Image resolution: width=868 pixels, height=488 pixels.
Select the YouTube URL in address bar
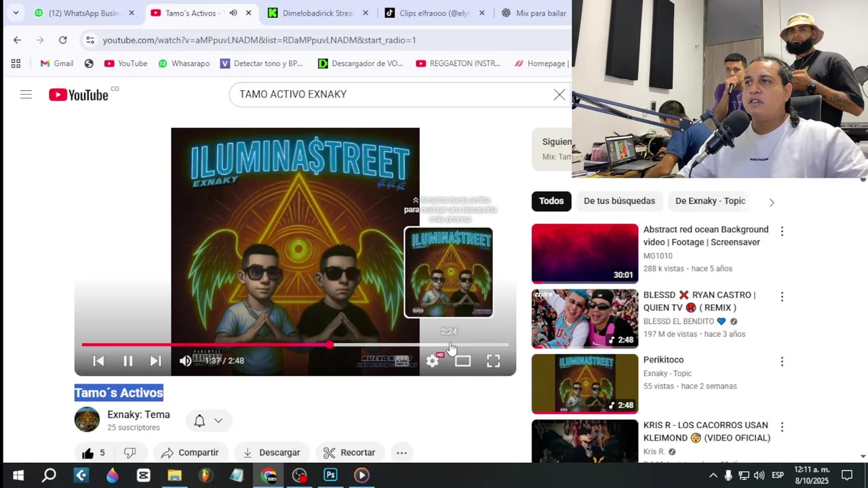tap(259, 40)
